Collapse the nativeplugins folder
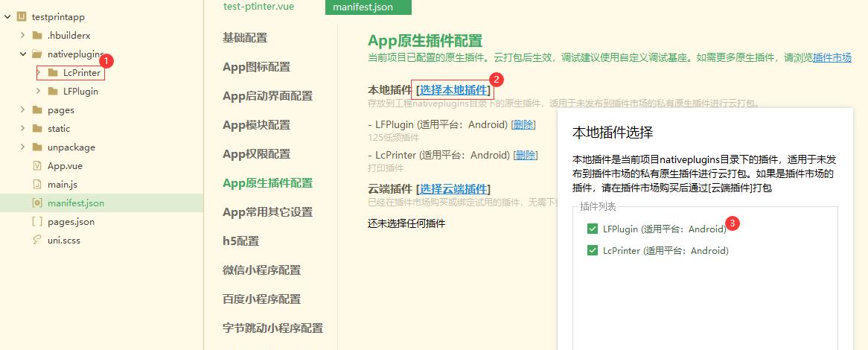Viewport: 868px width, 350px height. coord(23,54)
